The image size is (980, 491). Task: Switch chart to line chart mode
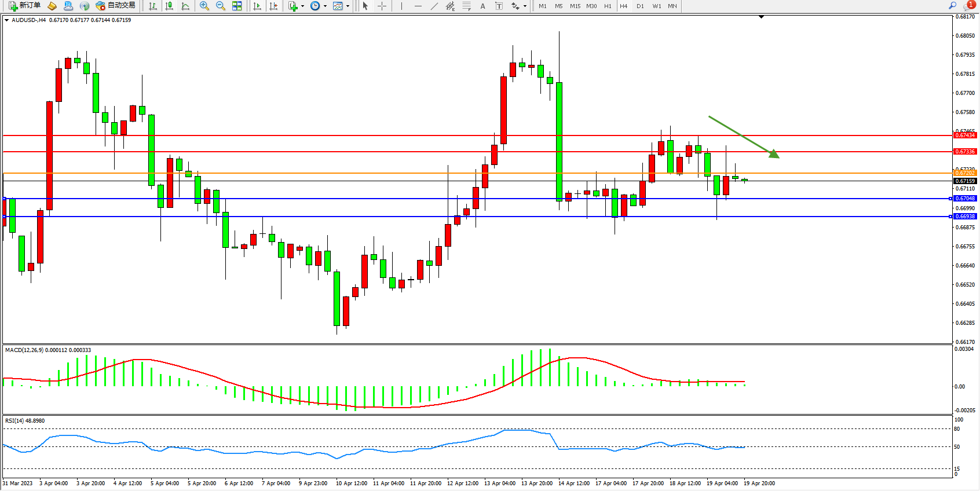[185, 6]
